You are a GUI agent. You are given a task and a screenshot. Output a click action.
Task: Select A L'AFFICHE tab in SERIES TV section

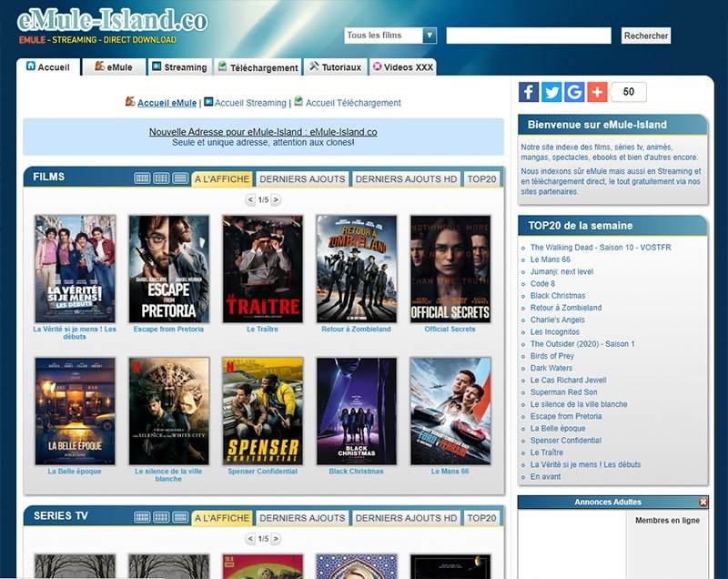222,518
